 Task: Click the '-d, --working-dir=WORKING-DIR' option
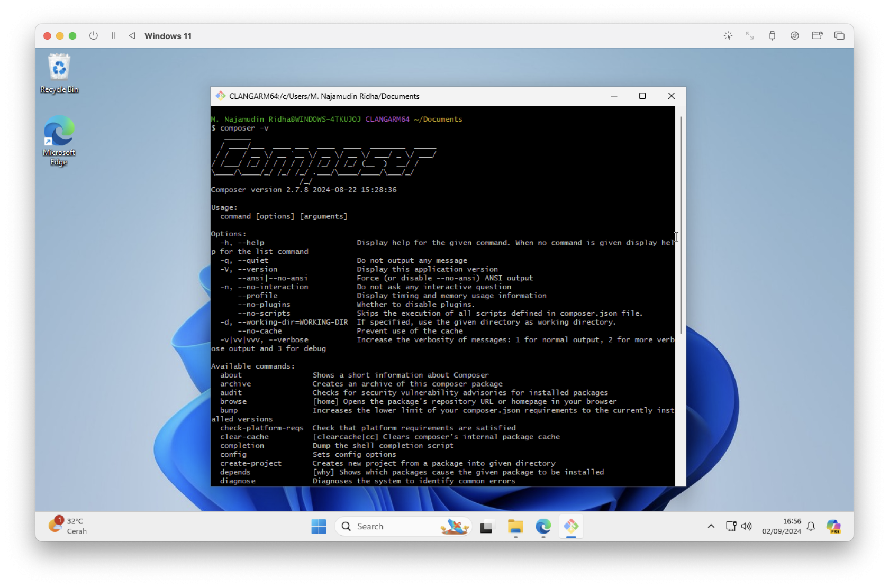pyautogui.click(x=284, y=322)
